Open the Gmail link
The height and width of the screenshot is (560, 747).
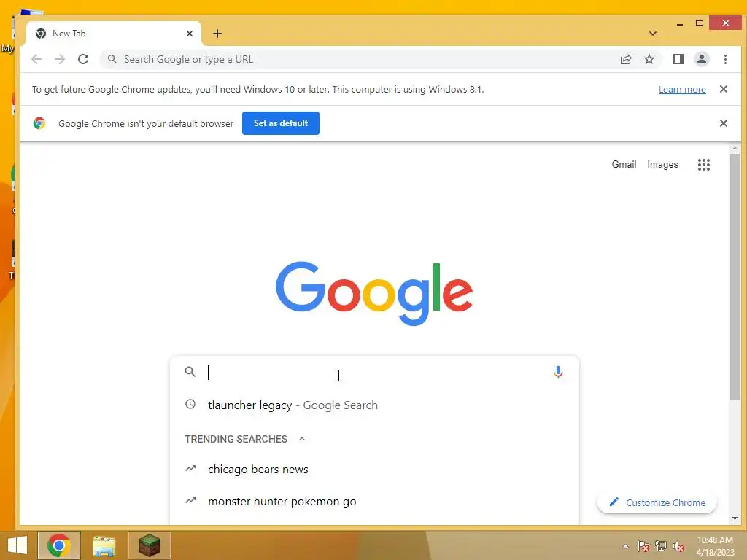(624, 164)
